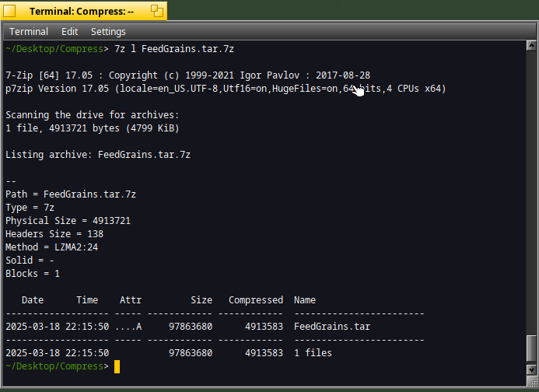Click the file name 'FeedGrains.tar' in listing
The image size is (539, 392).
[332, 327]
